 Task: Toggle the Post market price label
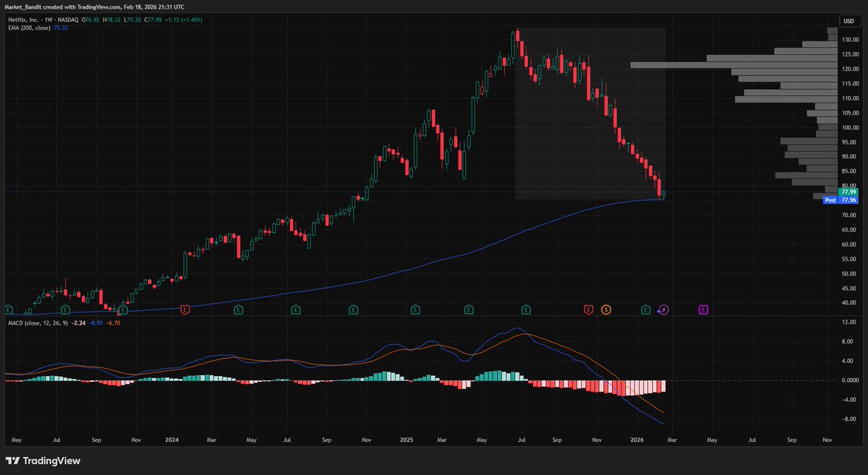point(830,200)
